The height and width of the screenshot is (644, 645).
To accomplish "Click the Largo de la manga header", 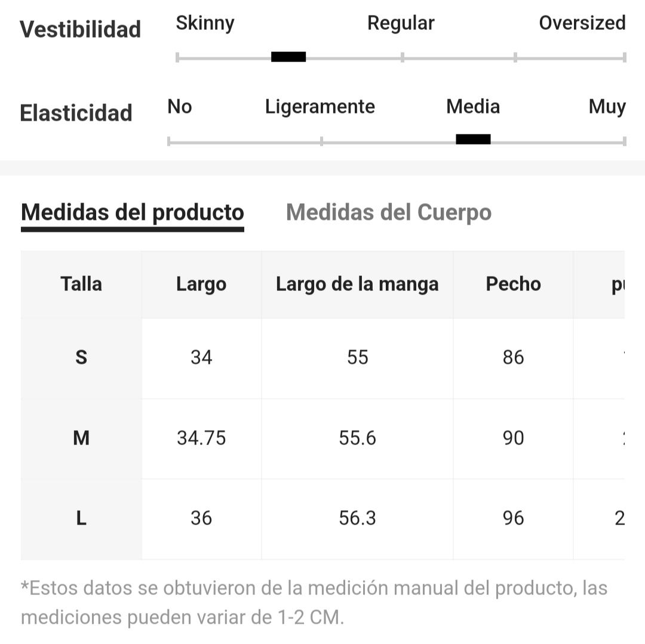I will click(x=358, y=284).
